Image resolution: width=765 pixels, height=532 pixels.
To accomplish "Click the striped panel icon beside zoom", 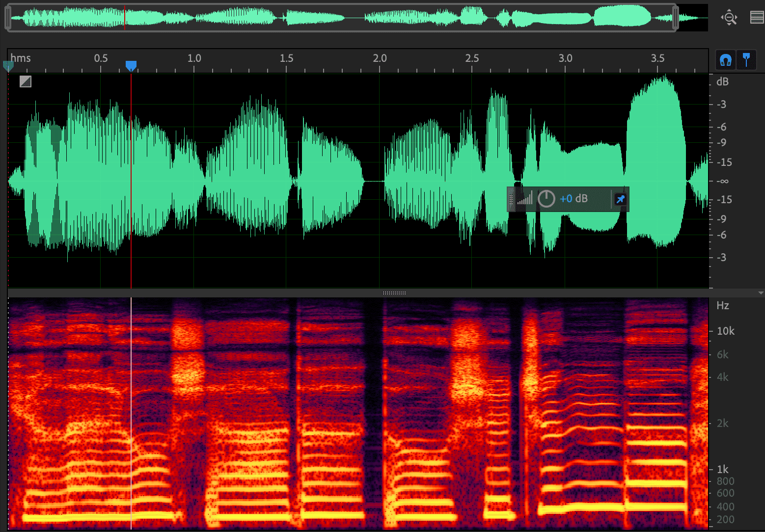I will click(757, 18).
